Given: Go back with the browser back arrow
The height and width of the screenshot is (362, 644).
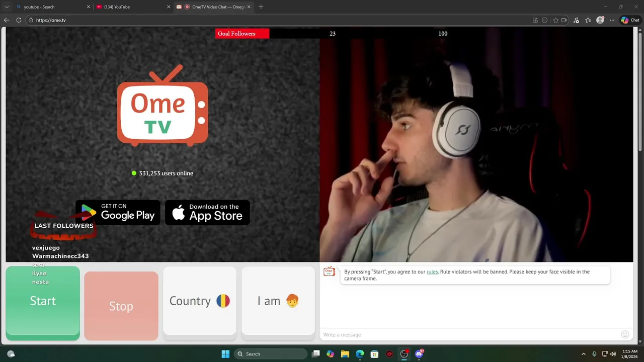Looking at the screenshot, I should coord(7,20).
